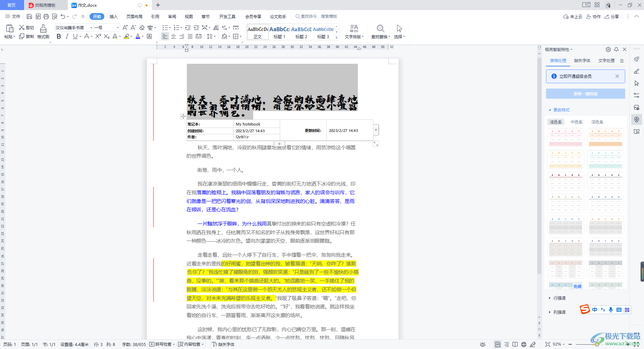Screen dimensions: 644x349
Task: Cut selection with scissors icon
Action: [x=26, y=28]
